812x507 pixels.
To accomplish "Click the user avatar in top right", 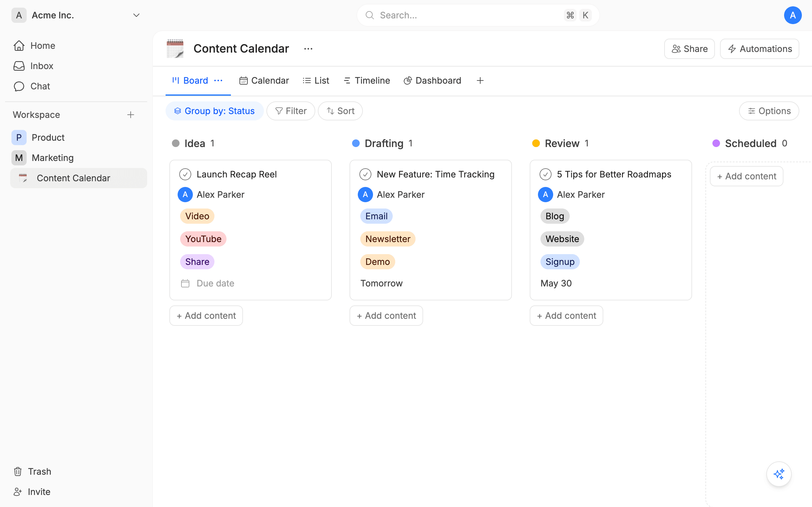I will coord(793,16).
